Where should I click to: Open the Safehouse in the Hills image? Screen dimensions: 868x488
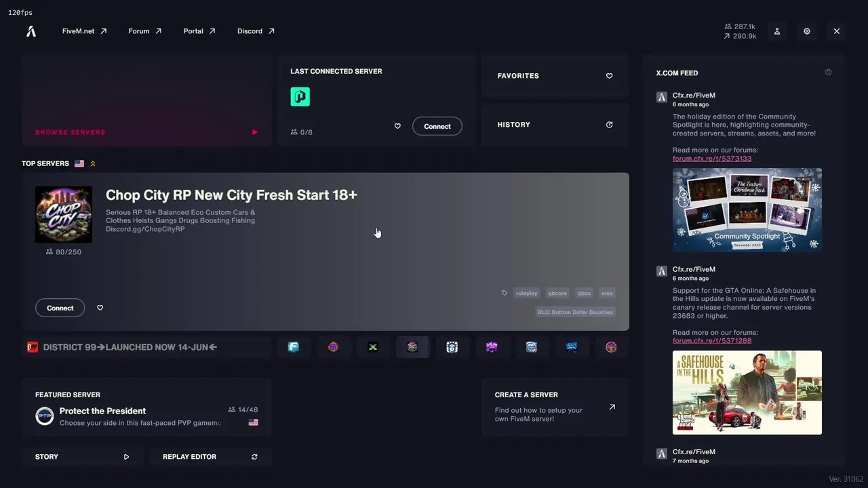pos(747,392)
